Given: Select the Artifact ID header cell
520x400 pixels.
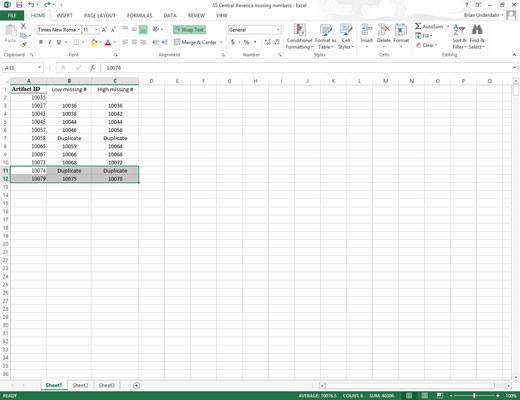Looking at the screenshot, I should 28,89.
